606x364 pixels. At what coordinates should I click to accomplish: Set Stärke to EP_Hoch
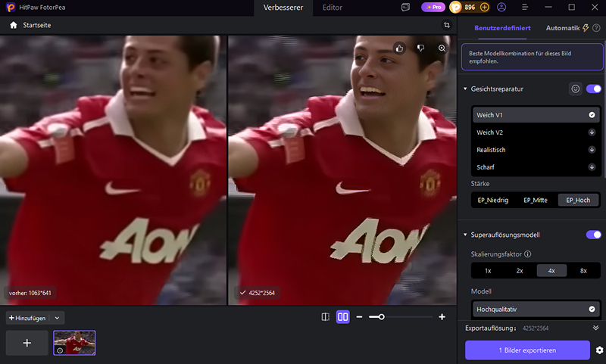pyautogui.click(x=578, y=200)
